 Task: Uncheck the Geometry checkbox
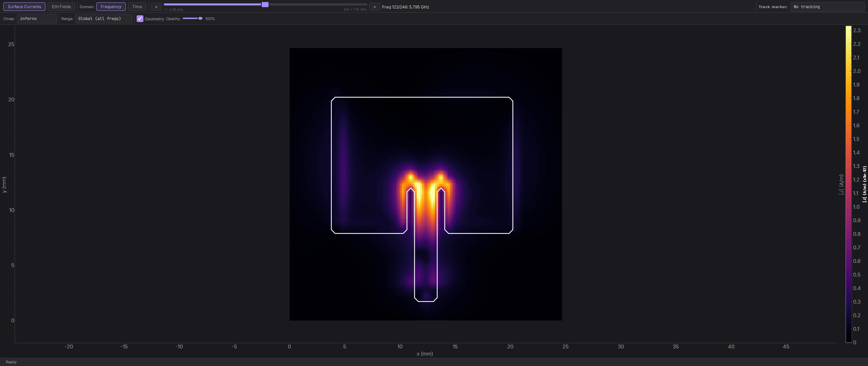pyautogui.click(x=140, y=19)
